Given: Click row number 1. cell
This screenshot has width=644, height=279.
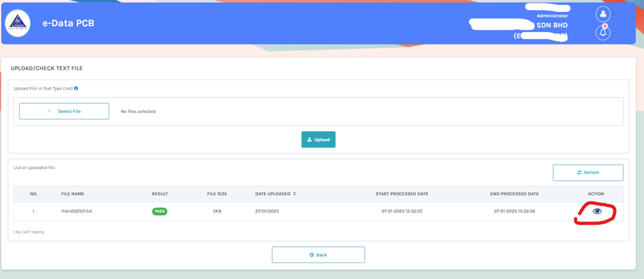Looking at the screenshot, I should [x=34, y=211].
